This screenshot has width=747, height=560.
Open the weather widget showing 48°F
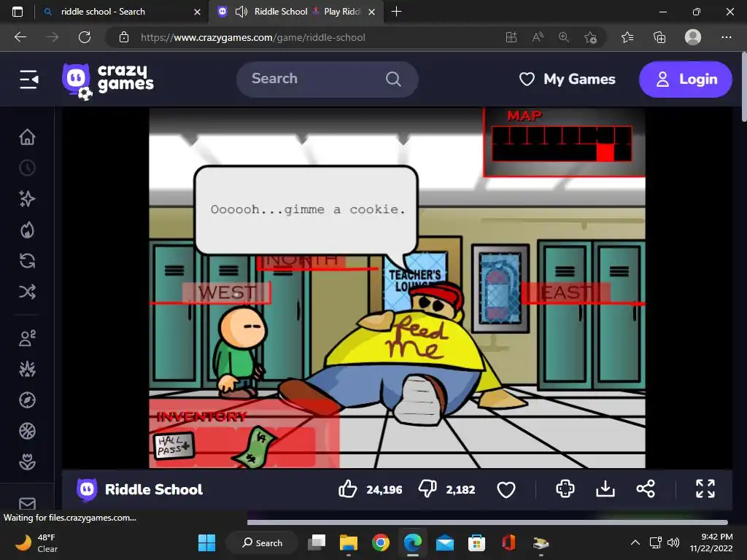point(37,542)
